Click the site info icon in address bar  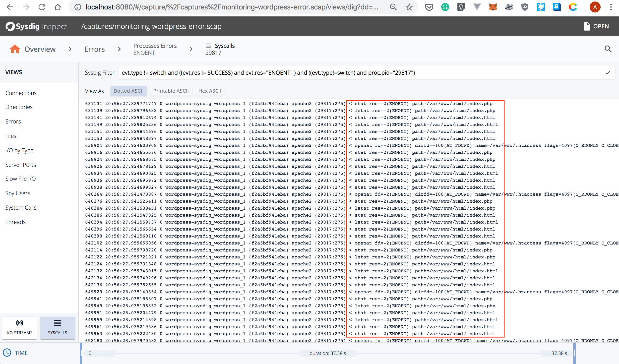(78, 7)
